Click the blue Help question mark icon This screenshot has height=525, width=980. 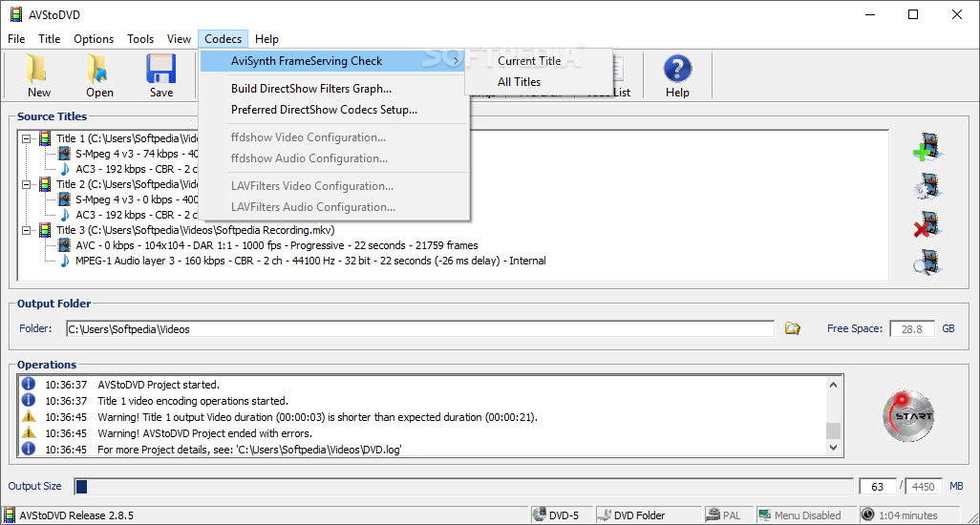point(677,69)
